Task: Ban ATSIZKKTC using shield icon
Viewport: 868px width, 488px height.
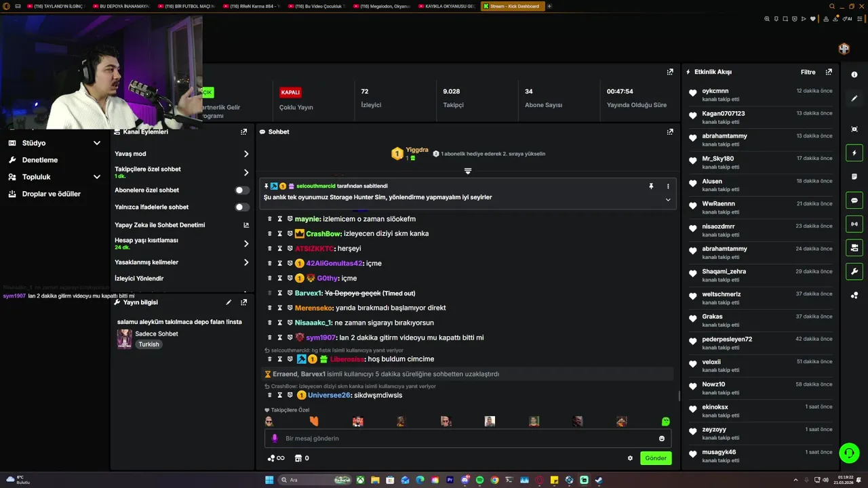Action: click(x=290, y=249)
